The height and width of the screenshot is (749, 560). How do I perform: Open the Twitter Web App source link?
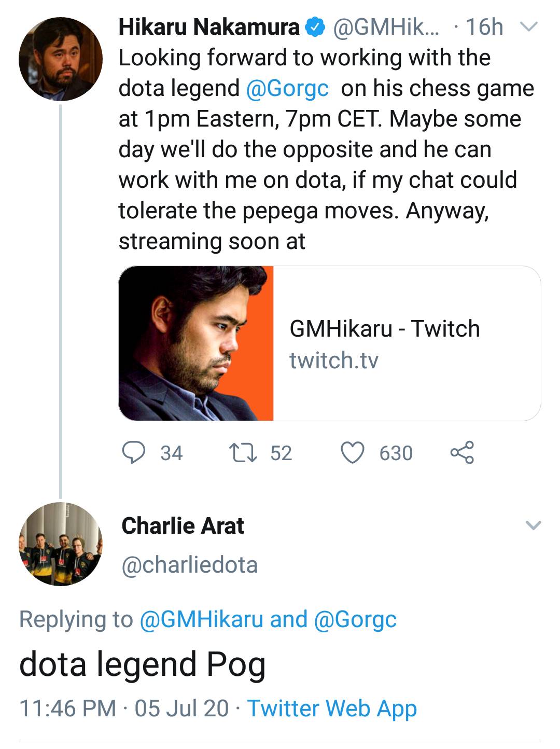[332, 709]
